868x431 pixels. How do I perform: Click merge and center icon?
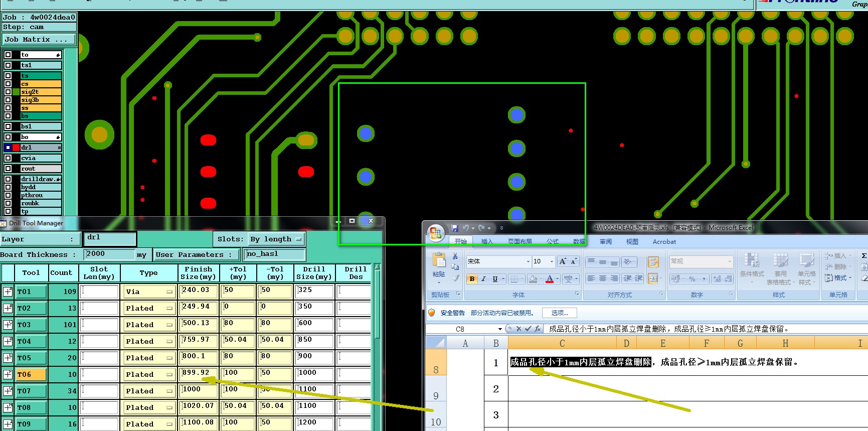[x=652, y=278]
